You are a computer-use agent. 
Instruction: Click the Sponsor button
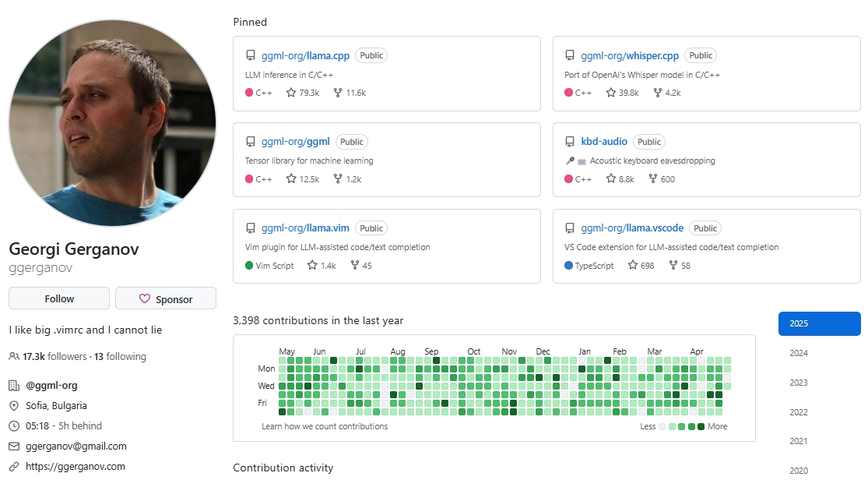pos(166,298)
